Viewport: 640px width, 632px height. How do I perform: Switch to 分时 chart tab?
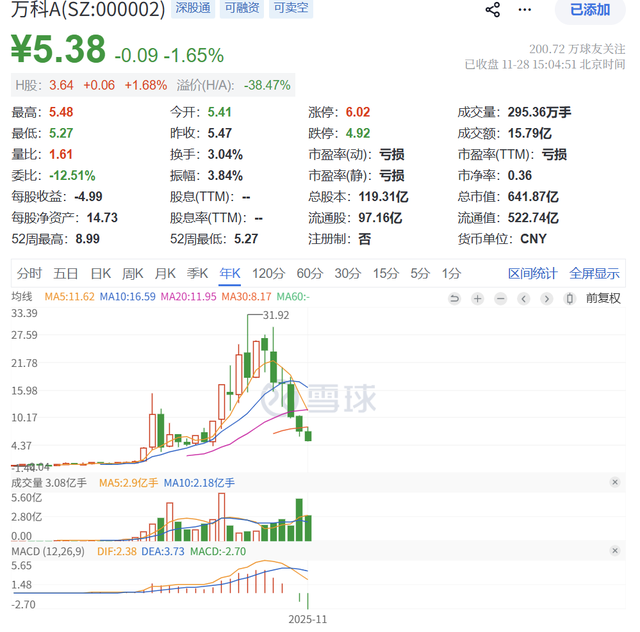click(x=29, y=273)
